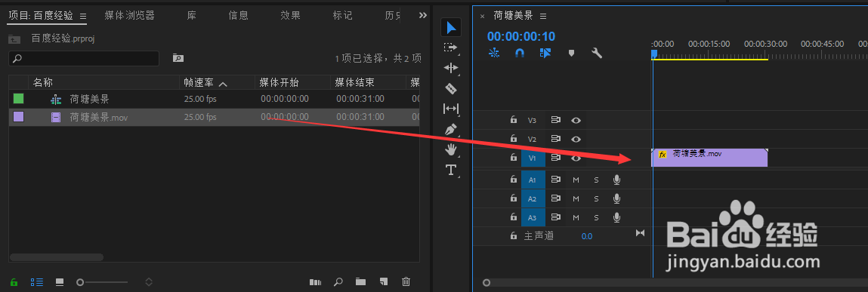The height and width of the screenshot is (292, 868).
Task: Select the Track Select Forward tool
Action: [451, 48]
